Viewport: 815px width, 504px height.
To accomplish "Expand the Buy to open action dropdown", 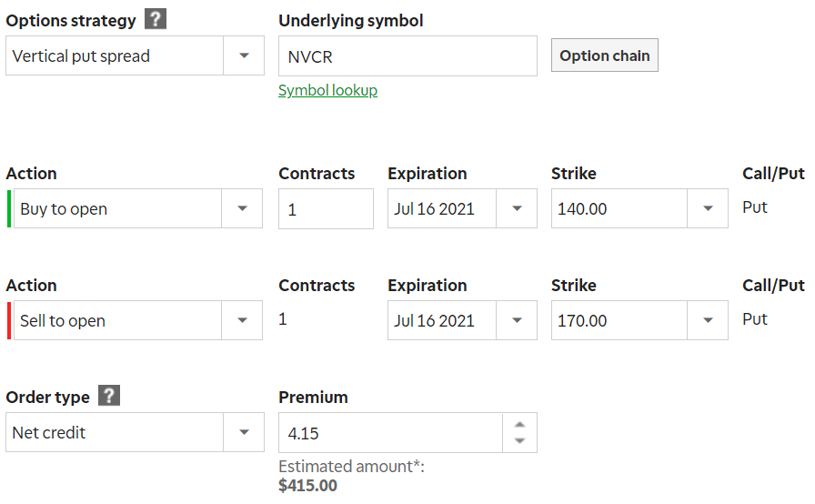I will coord(136,208).
